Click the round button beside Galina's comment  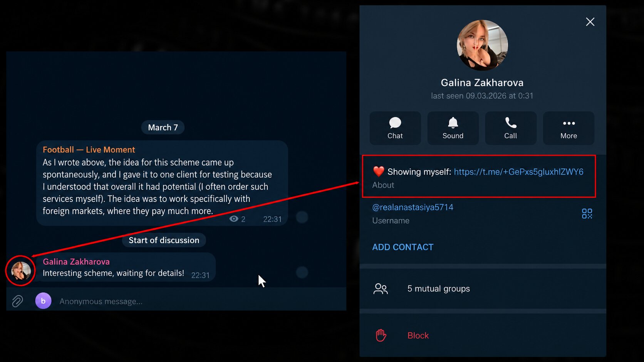[302, 272]
